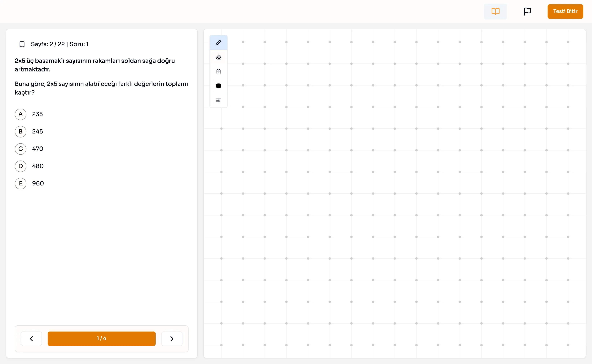The height and width of the screenshot is (364, 592).
Task: Click the trash icon to clear drawing
Action: 218,71
